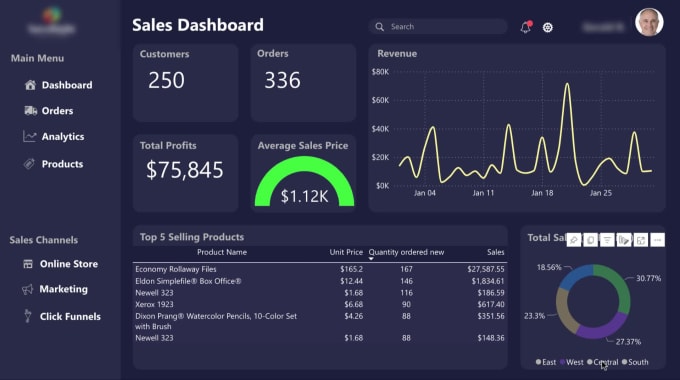Click the Dashboard home icon
Viewport: 680px width, 380px height.
pos(30,85)
